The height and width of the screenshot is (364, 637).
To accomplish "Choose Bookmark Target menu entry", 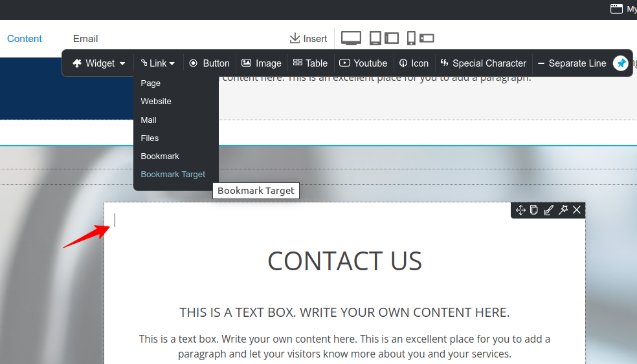I will click(173, 175).
